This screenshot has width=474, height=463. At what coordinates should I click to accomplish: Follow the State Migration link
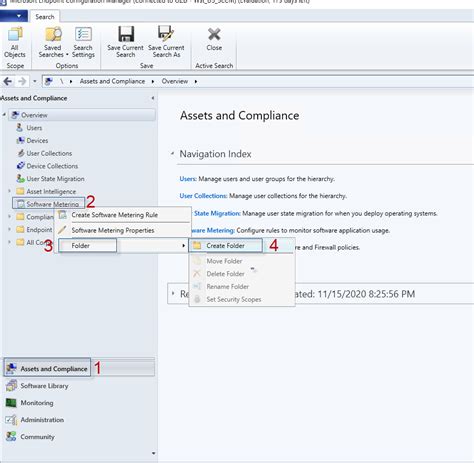(217, 213)
